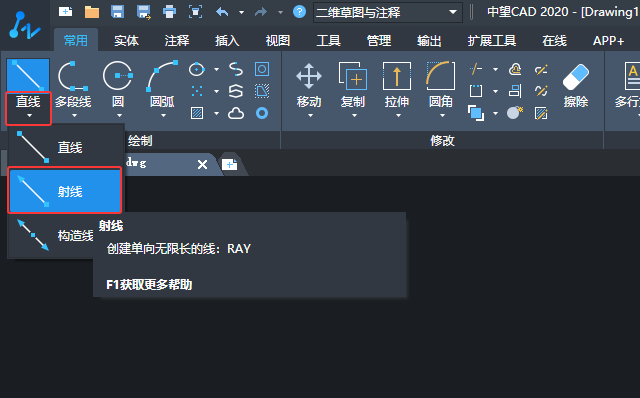
Task: Activate the 复制 copy tool icon
Action: click(x=353, y=76)
